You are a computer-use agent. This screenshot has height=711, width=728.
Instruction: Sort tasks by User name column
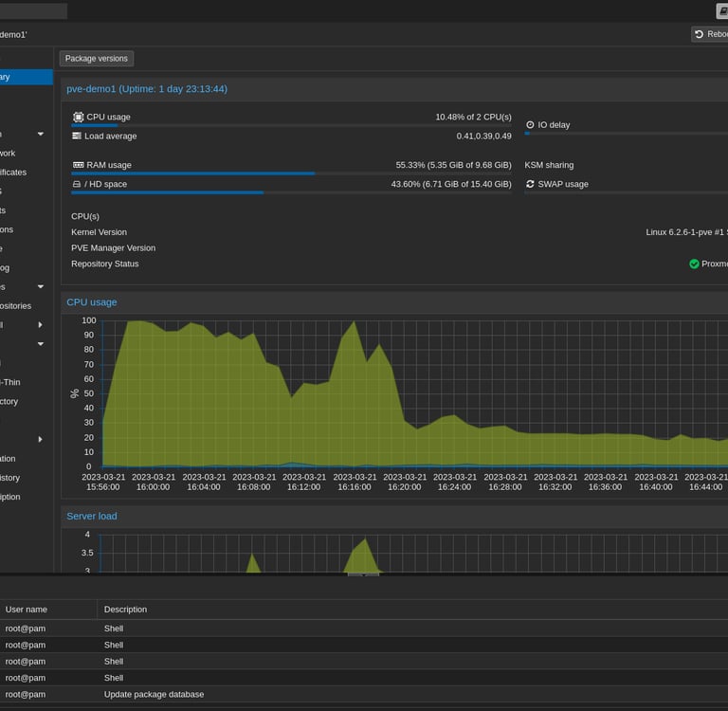coord(27,610)
